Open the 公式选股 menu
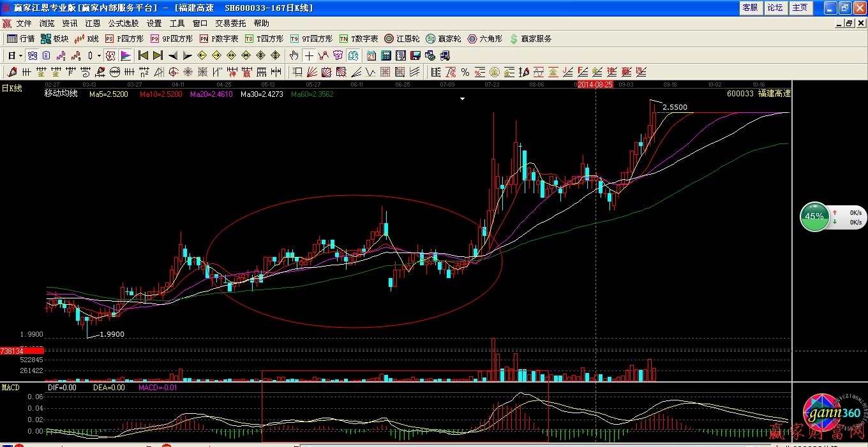The width and height of the screenshot is (868, 447). pos(123,24)
